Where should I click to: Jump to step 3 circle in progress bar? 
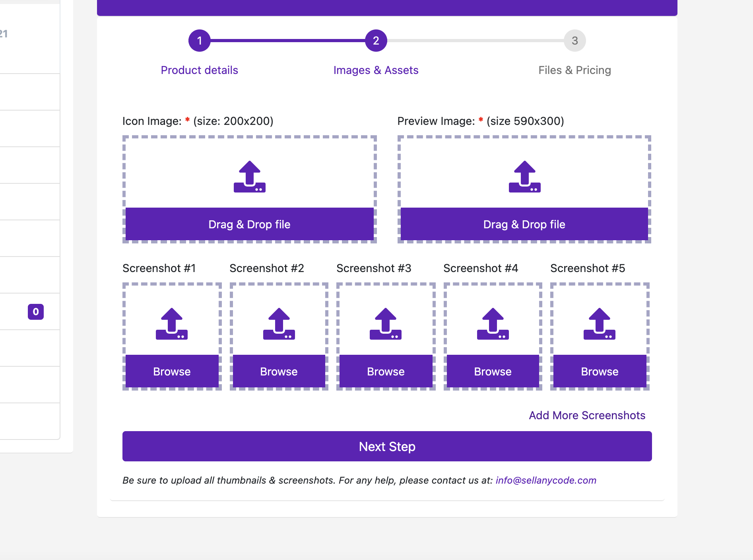tap(575, 41)
